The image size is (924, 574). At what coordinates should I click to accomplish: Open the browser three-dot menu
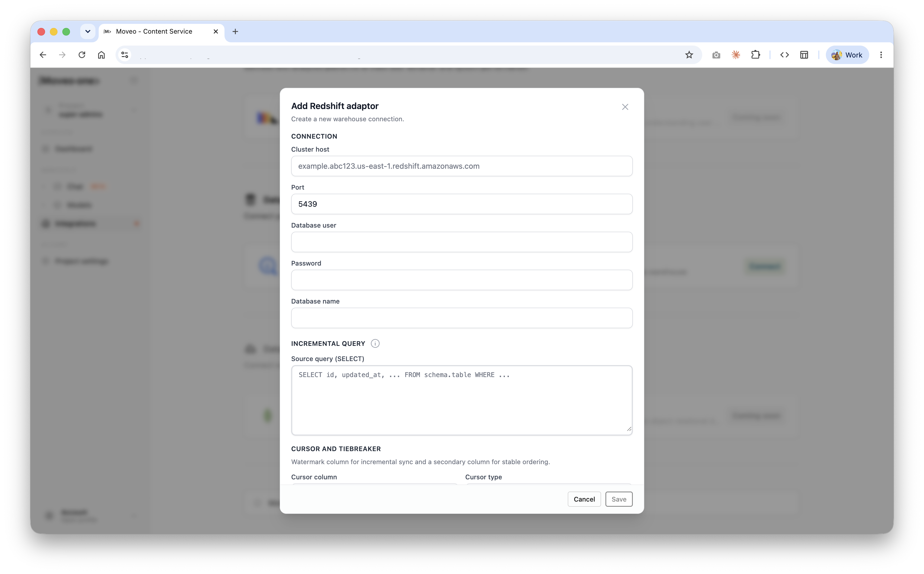[x=881, y=55]
